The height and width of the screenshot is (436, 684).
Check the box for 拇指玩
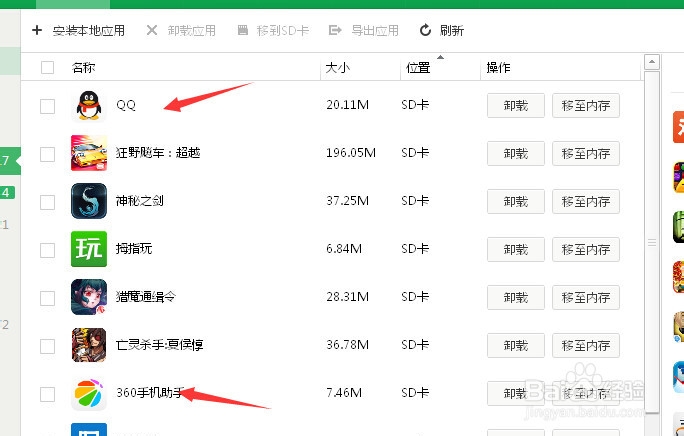point(48,250)
